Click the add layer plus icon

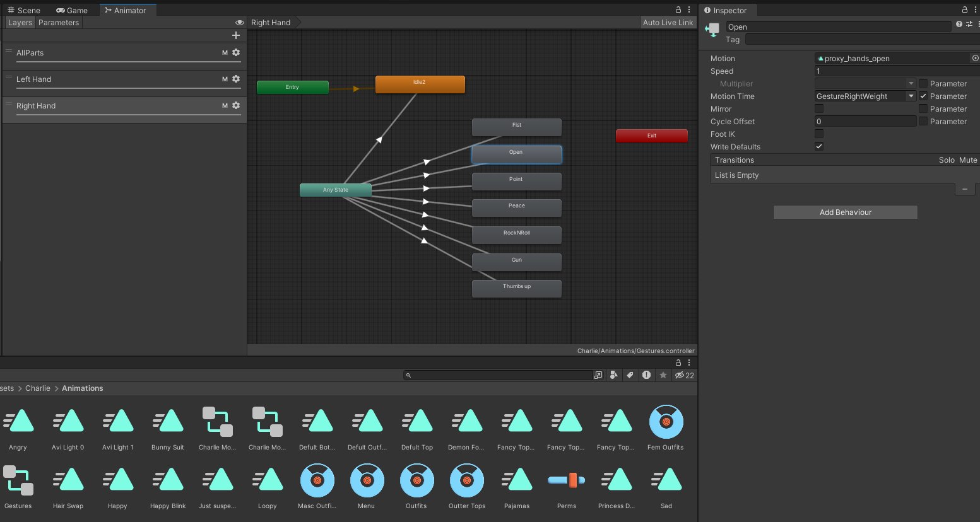(236, 35)
